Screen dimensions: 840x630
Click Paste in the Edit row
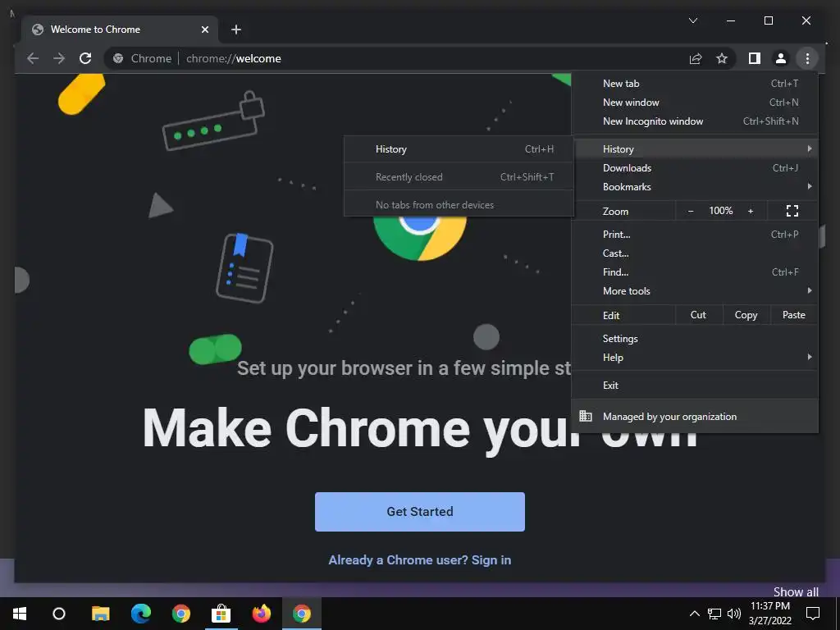pos(793,315)
